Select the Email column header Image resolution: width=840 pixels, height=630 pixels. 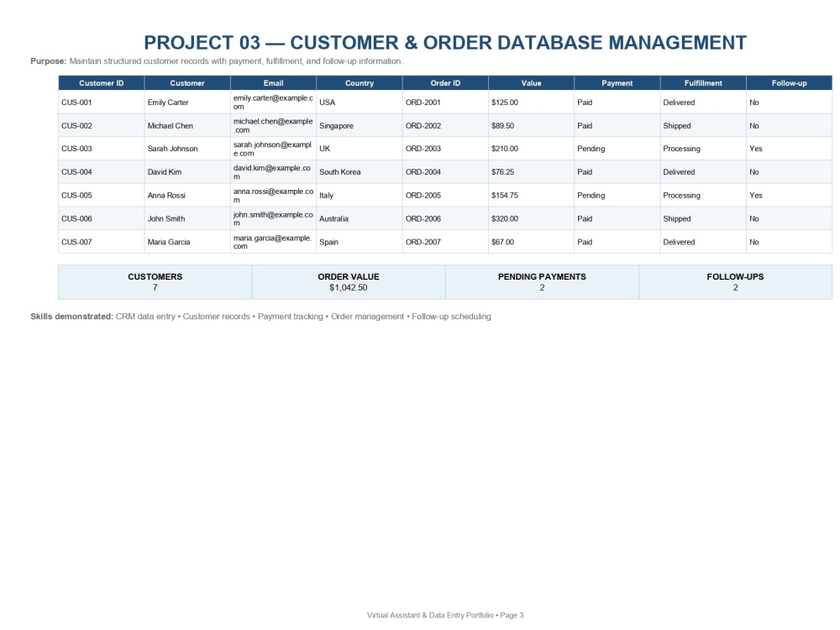pos(273,83)
